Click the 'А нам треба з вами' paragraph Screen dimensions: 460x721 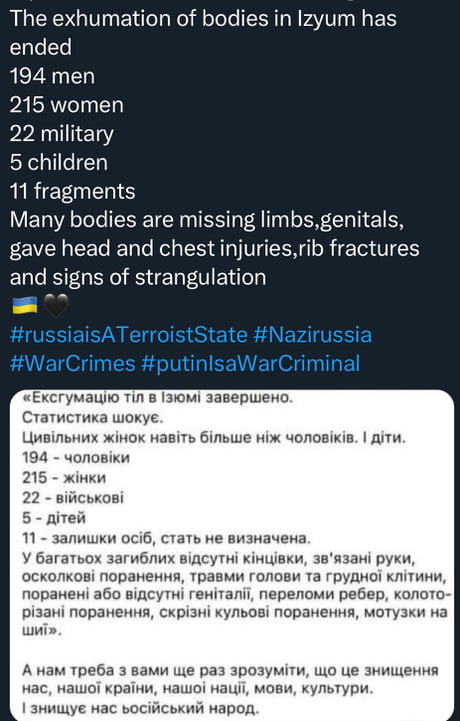[x=230, y=688]
